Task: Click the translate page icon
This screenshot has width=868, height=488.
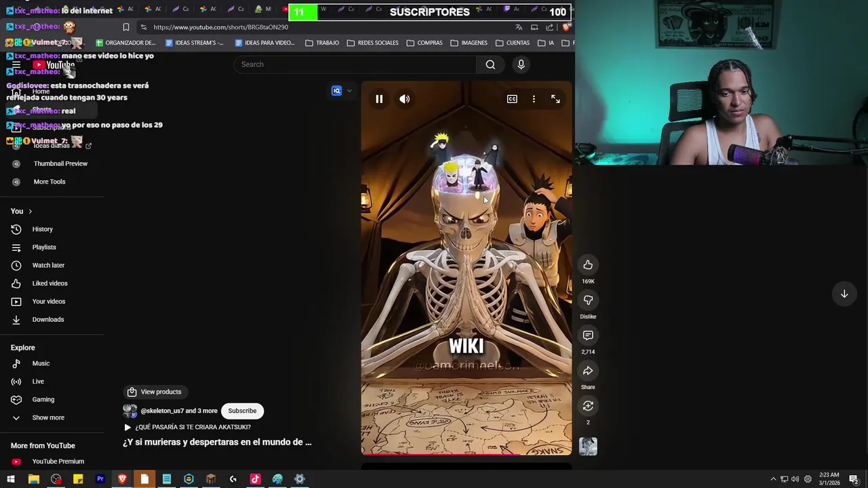Action: (x=519, y=27)
